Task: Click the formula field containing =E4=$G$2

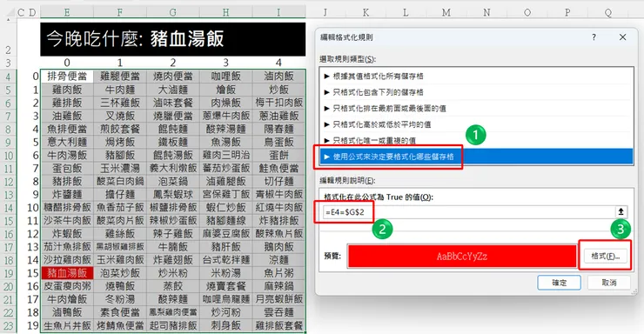Action: click(468, 212)
